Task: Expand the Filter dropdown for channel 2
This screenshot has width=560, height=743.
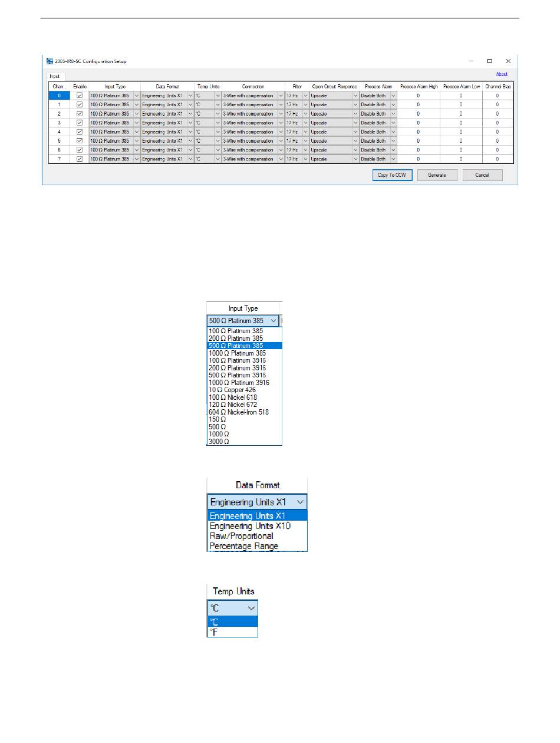Action: pyautogui.click(x=305, y=114)
